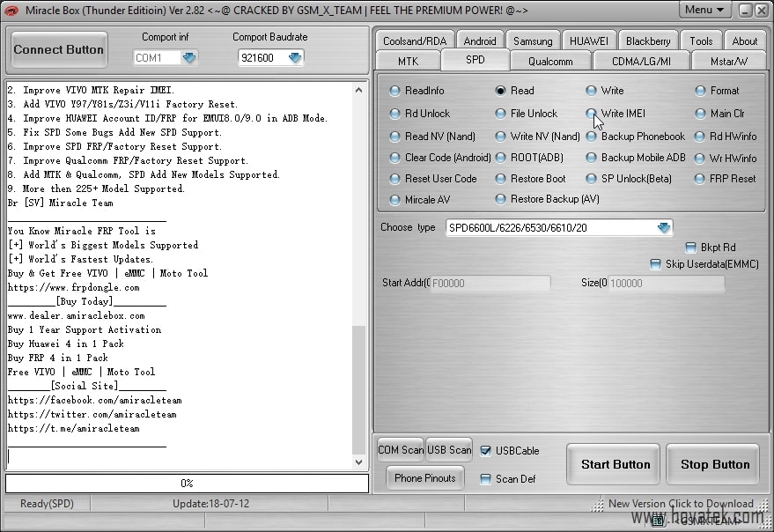Uncheck the USBCable checkbox
774x532 pixels.
pos(485,451)
